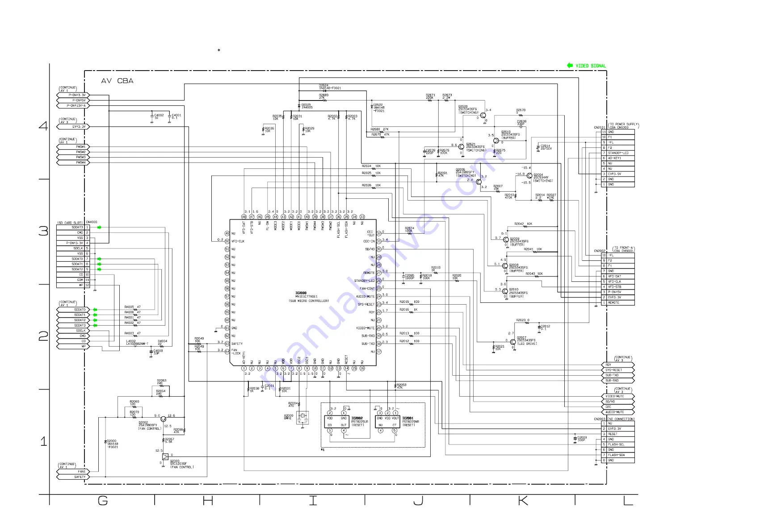This screenshot has width=760, height=532.
Task: Click the VIDEO SIGNAL legend text
Action: point(591,66)
